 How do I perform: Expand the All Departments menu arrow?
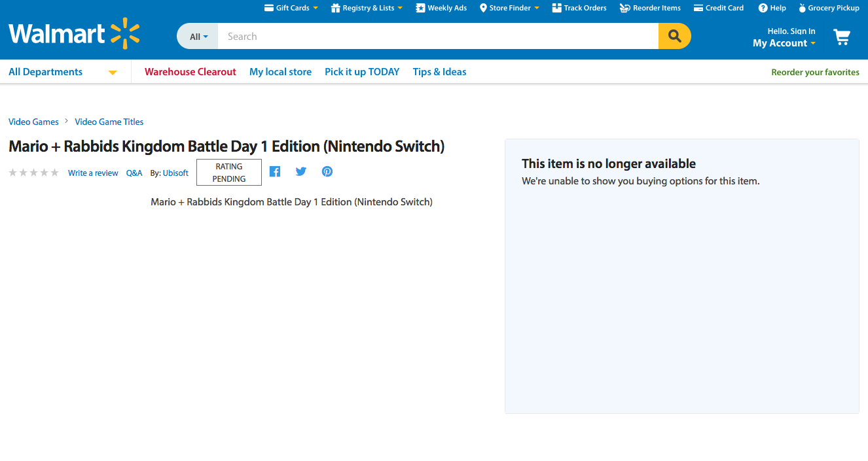pyautogui.click(x=113, y=73)
